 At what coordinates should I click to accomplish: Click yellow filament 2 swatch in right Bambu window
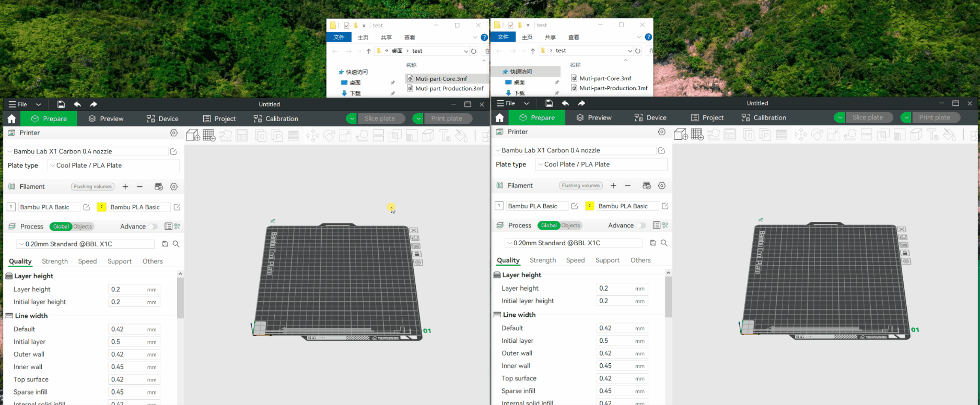click(589, 206)
